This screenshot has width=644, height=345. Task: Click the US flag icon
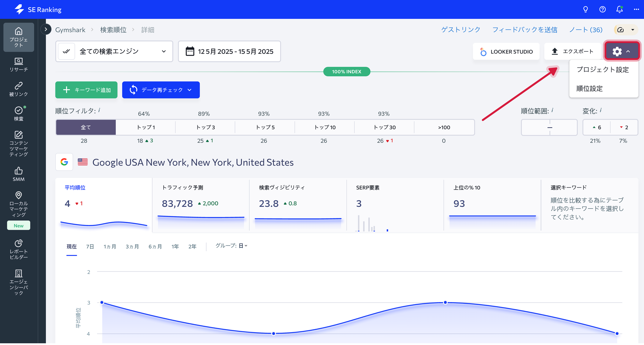tap(83, 162)
